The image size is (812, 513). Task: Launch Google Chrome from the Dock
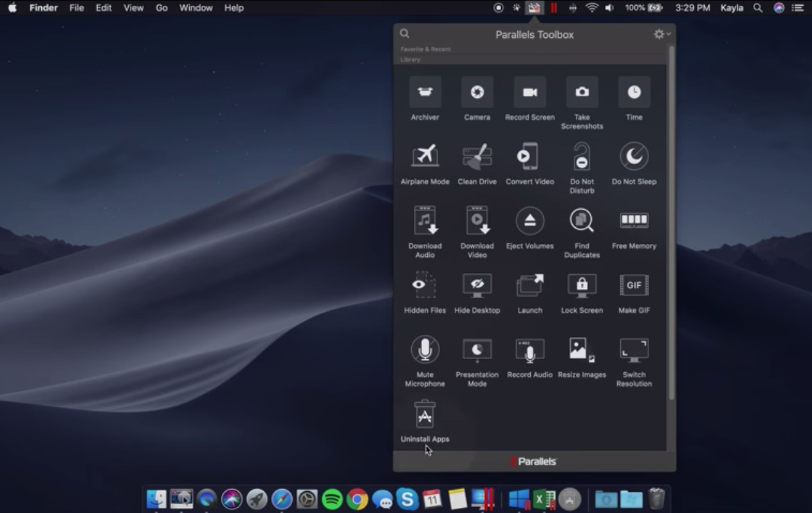pos(357,499)
